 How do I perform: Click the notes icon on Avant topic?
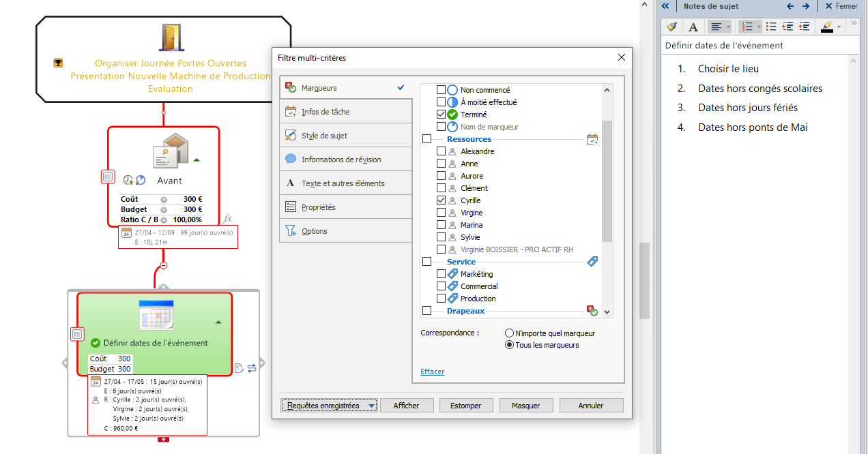pos(108,177)
